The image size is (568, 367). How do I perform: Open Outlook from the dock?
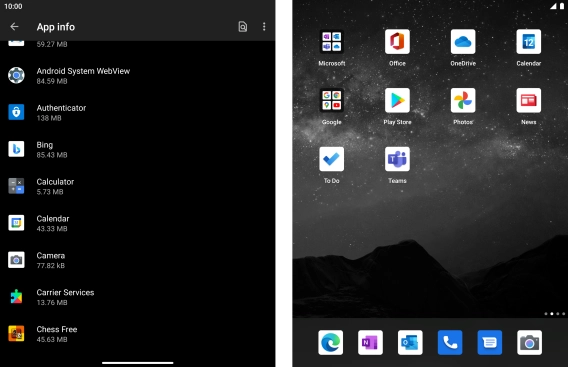tap(410, 342)
